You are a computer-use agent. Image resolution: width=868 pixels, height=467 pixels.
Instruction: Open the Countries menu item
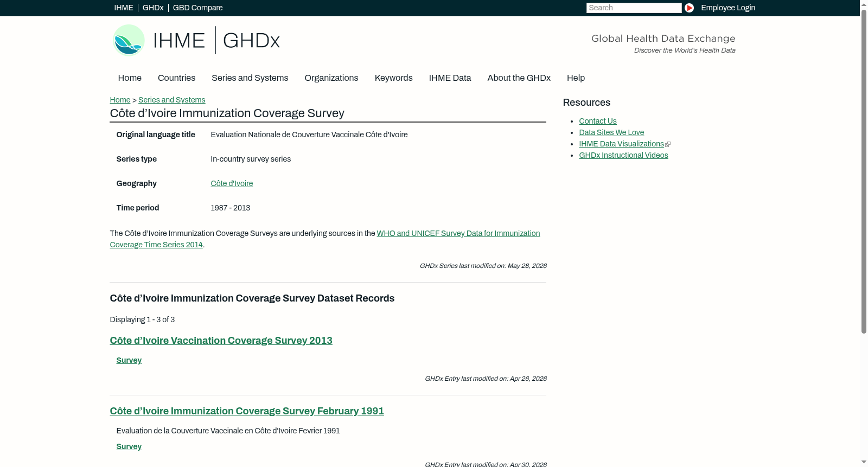click(x=176, y=78)
